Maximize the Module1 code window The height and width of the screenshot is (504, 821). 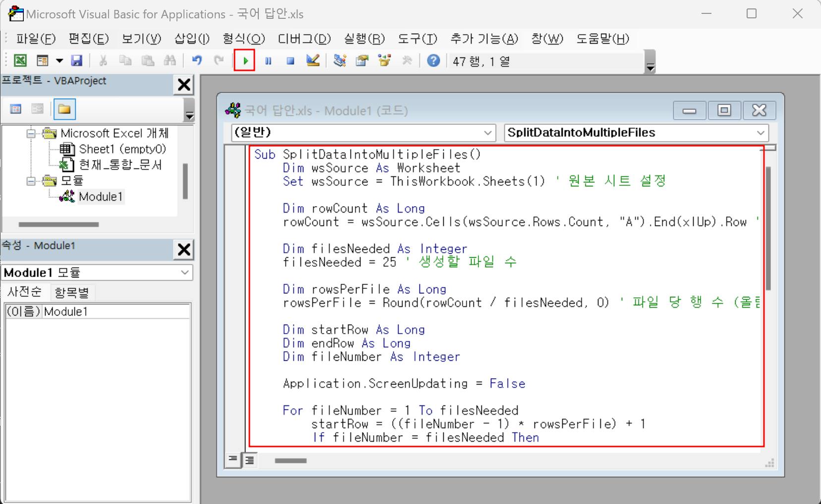[724, 110]
